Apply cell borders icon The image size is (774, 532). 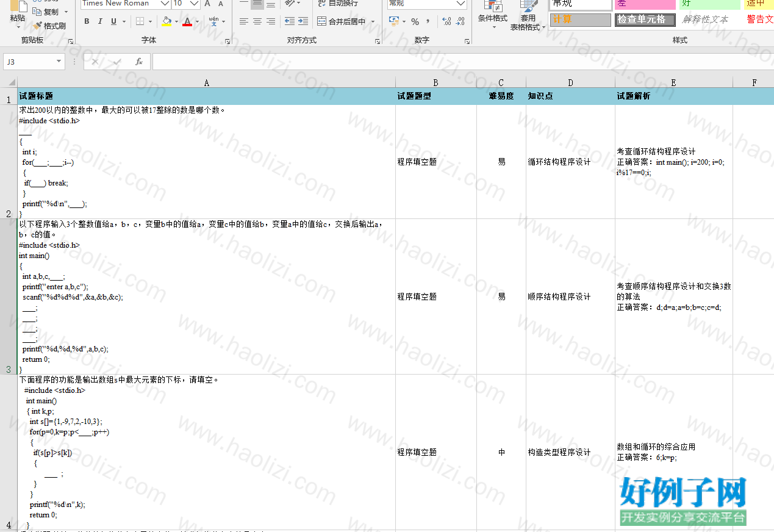tap(140, 21)
